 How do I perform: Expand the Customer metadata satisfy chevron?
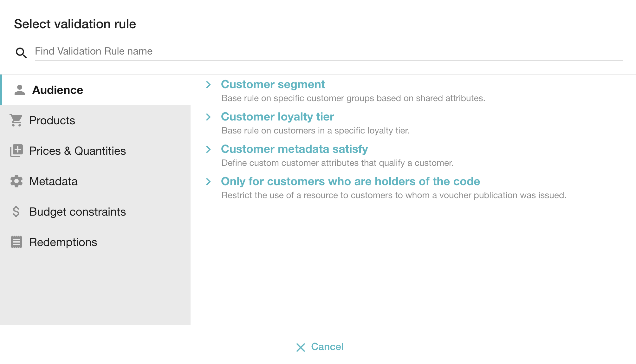[208, 149]
